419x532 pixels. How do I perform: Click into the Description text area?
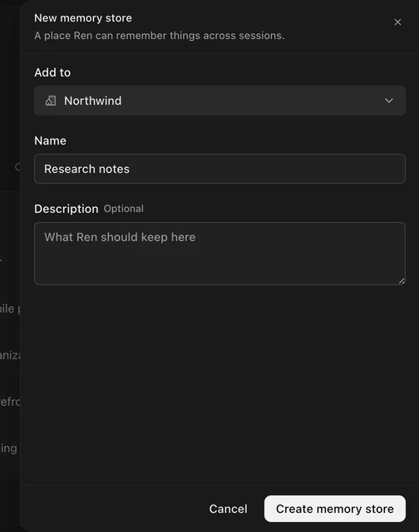(219, 254)
